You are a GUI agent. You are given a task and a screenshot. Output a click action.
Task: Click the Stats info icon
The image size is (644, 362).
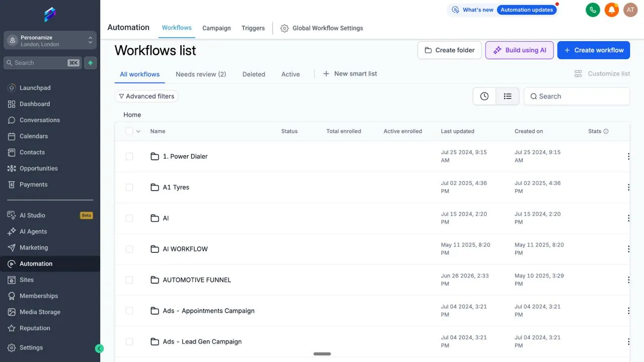click(x=606, y=131)
